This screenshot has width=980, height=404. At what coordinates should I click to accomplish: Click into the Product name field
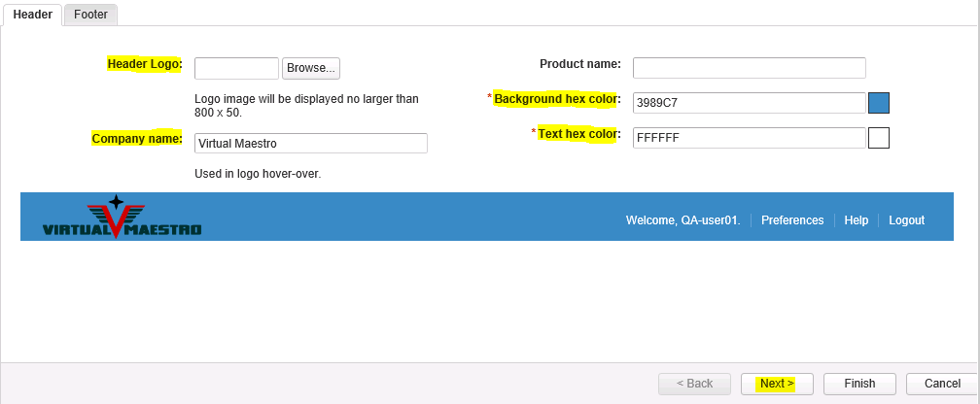point(749,68)
